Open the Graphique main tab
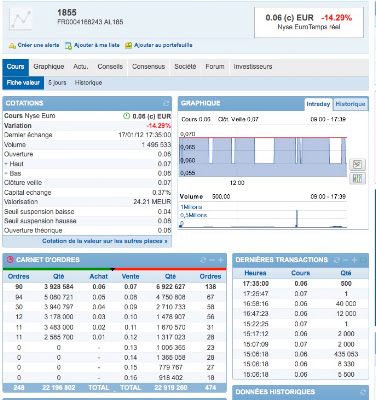Screen dimensions: 376x400 coord(49,67)
